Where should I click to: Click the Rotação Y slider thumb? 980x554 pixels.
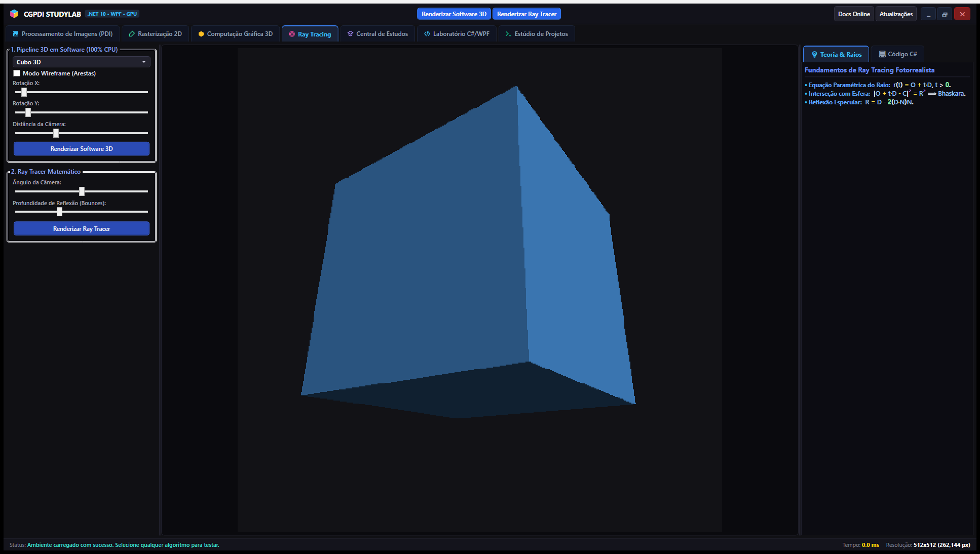(28, 112)
